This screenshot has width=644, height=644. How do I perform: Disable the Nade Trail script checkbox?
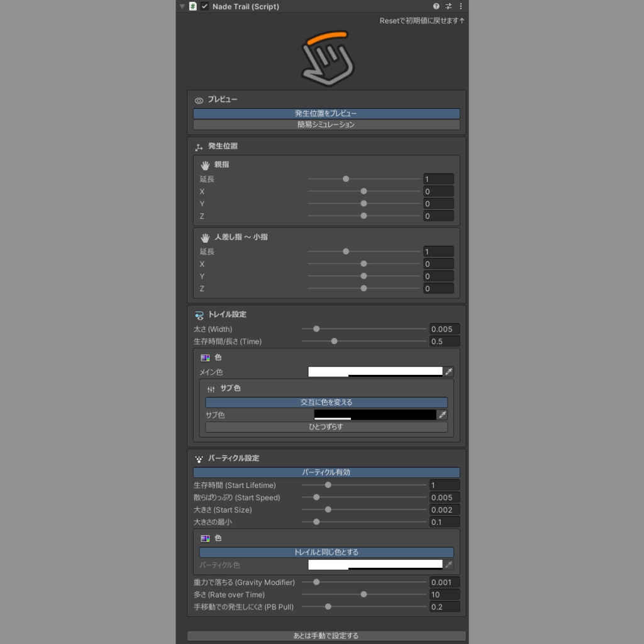204,6
